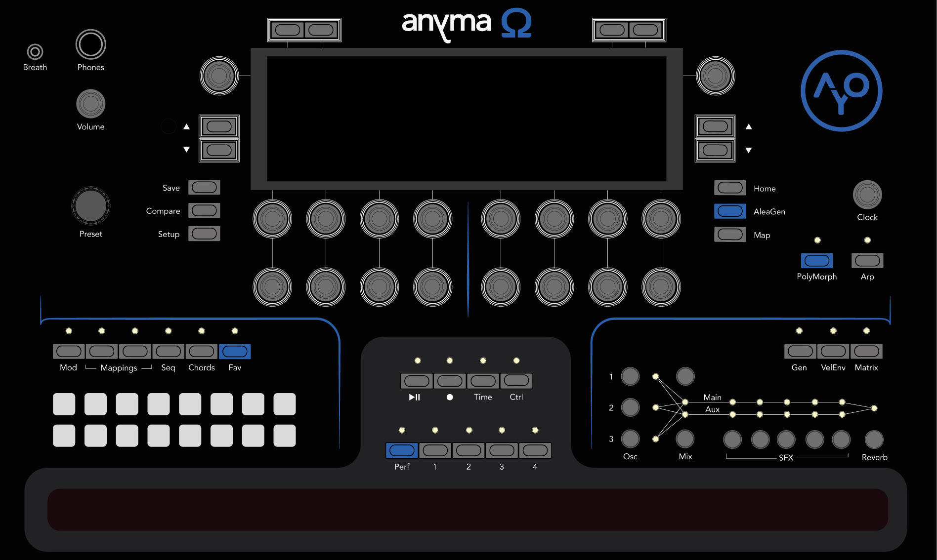Click the left display up-arrow button

click(219, 126)
